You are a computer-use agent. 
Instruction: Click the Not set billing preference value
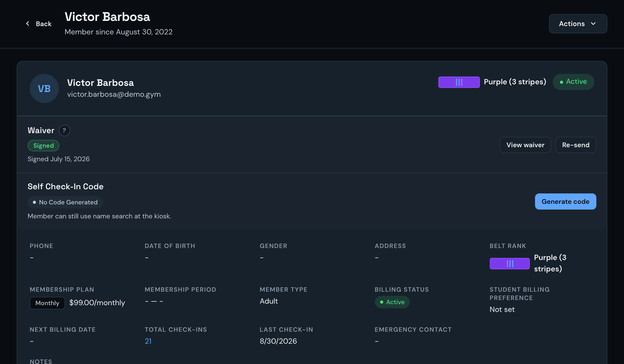click(x=502, y=310)
